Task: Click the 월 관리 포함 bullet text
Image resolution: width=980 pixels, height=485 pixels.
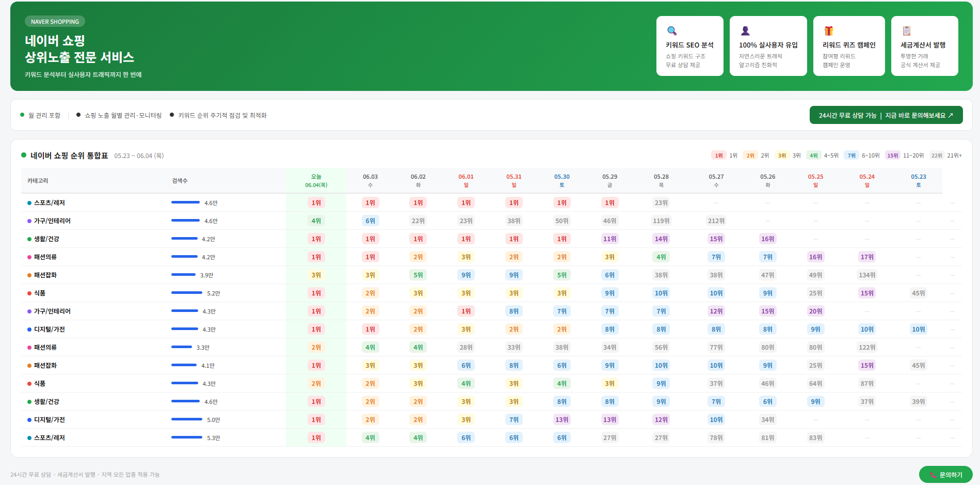Action: pos(44,115)
